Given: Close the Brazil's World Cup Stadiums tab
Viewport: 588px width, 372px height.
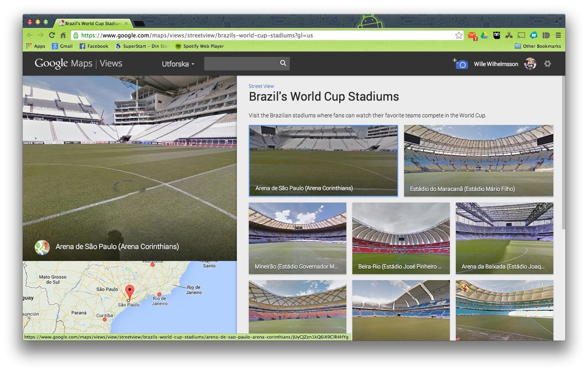Looking at the screenshot, I should click(x=126, y=23).
